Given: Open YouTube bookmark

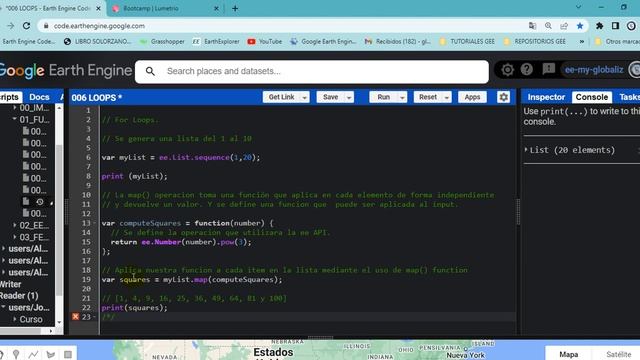Looking at the screenshot, I should click(x=264, y=42).
